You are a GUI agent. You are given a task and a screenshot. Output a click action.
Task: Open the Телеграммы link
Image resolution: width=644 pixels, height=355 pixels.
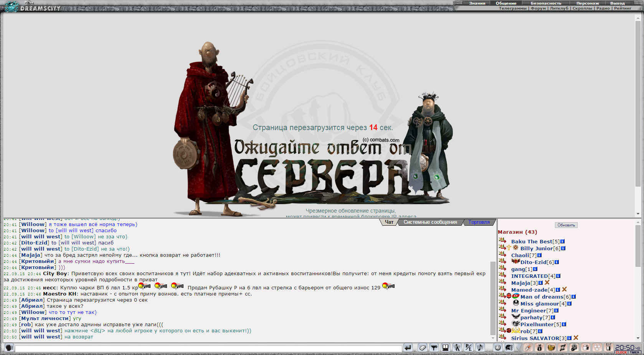(x=512, y=8)
